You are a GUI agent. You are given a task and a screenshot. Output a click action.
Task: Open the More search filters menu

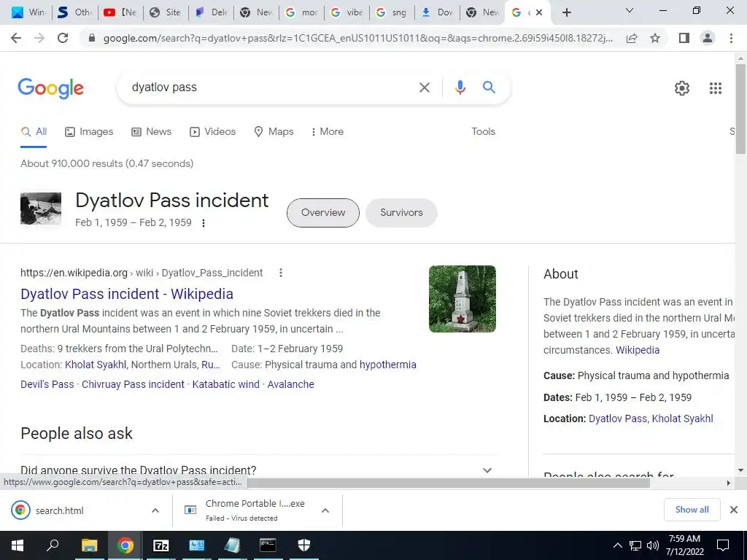click(x=327, y=132)
